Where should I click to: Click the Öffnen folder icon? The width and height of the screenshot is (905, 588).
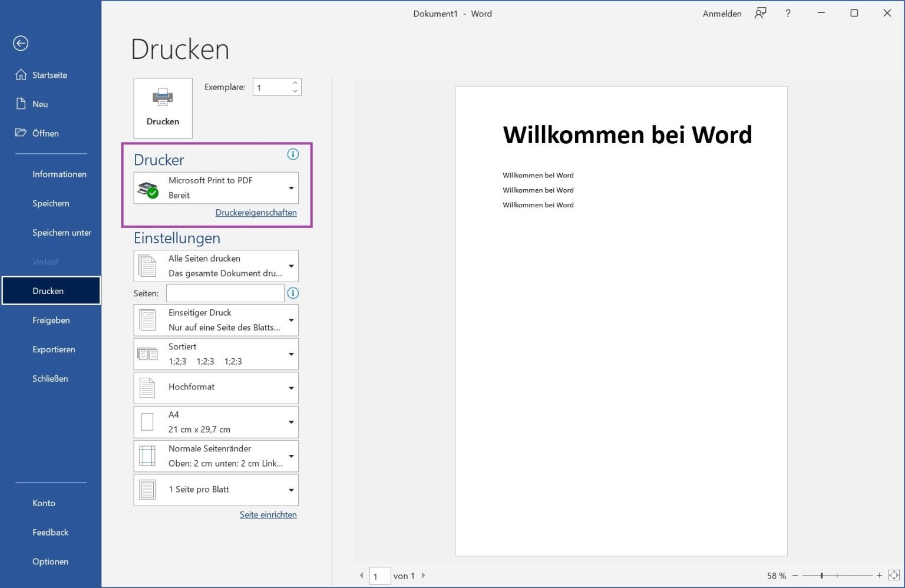click(x=21, y=133)
